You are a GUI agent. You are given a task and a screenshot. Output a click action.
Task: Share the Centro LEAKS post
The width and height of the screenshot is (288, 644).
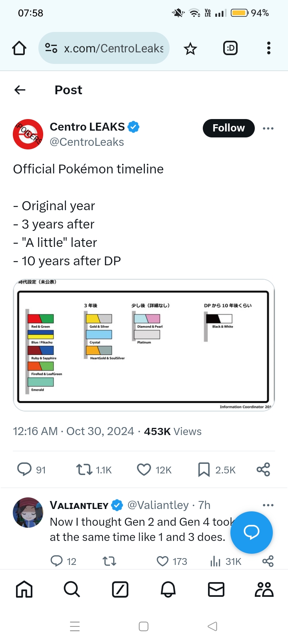[263, 469]
